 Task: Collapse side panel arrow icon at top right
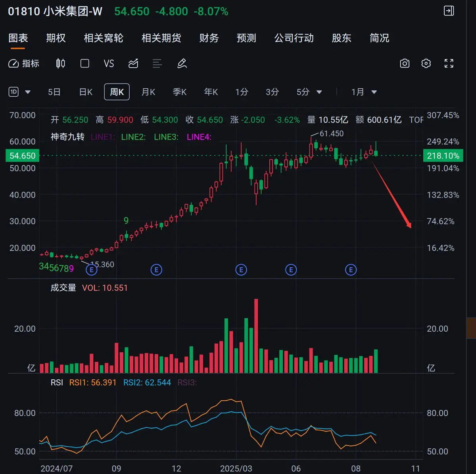coord(449,11)
